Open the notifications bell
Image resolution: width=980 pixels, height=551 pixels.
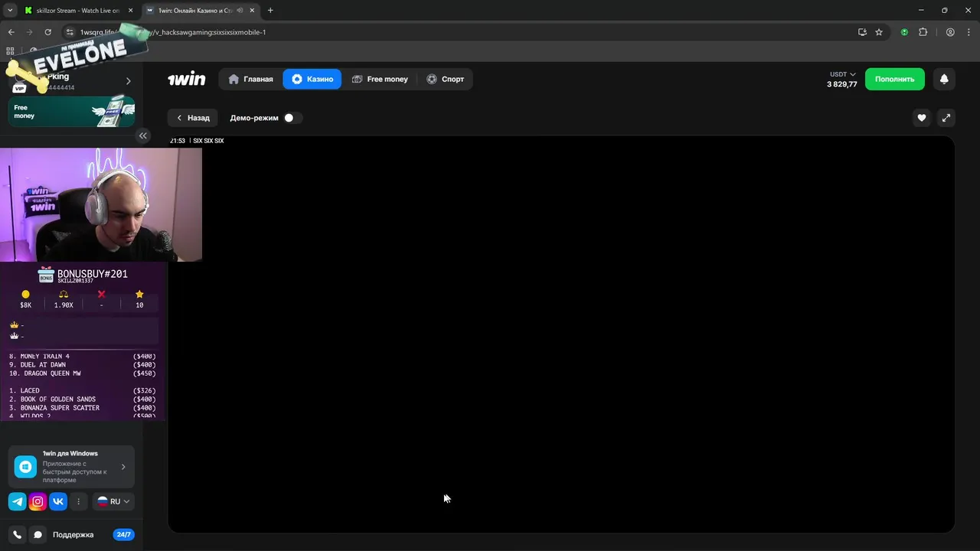[x=944, y=79]
